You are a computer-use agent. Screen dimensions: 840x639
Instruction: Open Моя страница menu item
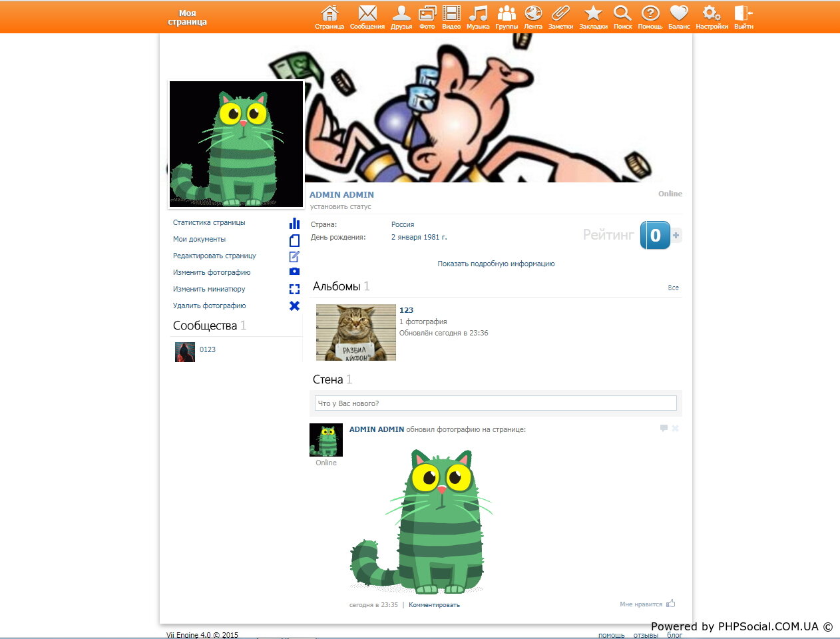187,17
